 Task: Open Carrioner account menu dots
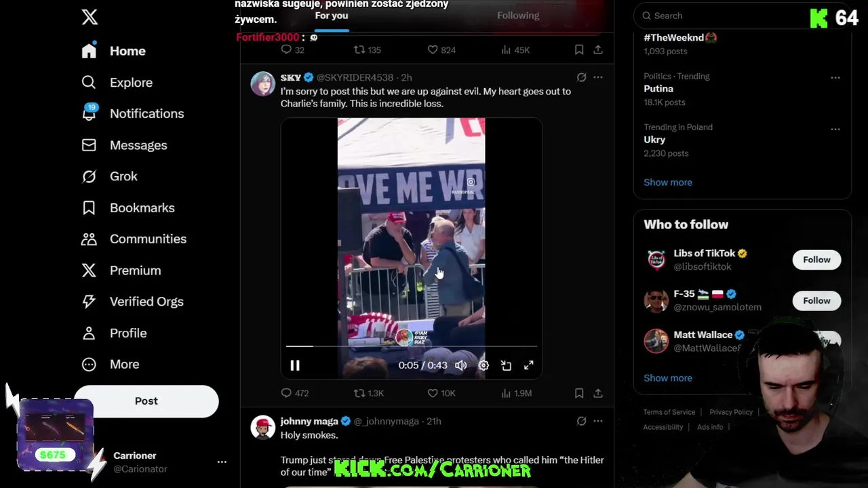tap(222, 462)
